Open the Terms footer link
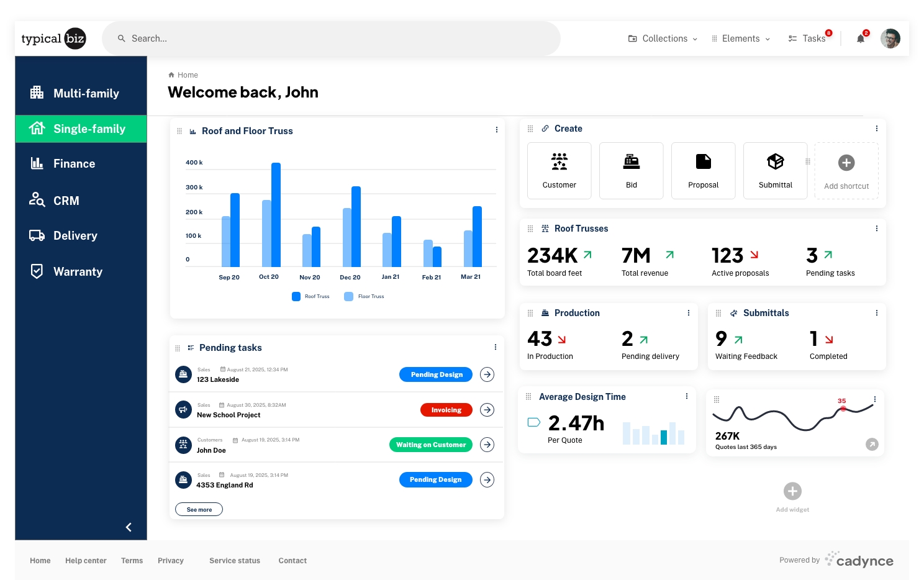 pos(132,561)
